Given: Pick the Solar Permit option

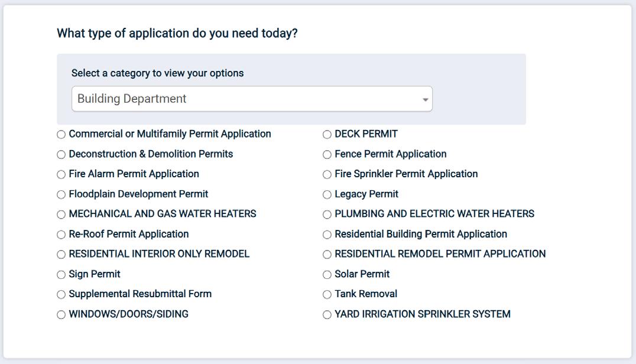Looking at the screenshot, I should tap(327, 275).
